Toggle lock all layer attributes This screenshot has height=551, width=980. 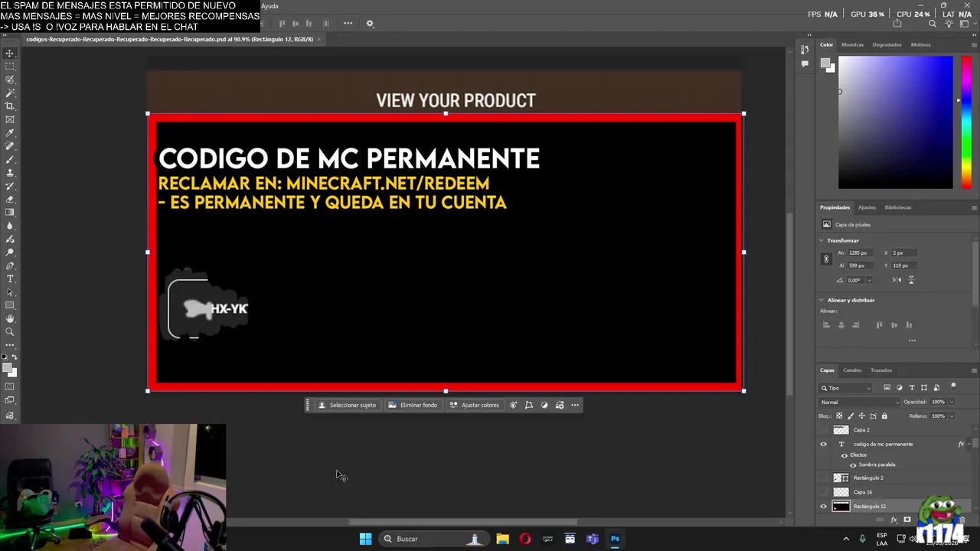point(884,416)
